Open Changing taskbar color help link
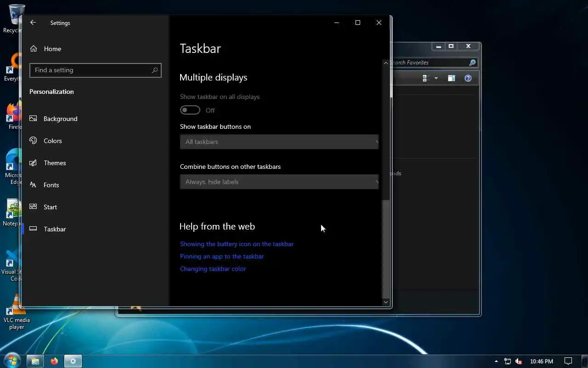 (213, 269)
